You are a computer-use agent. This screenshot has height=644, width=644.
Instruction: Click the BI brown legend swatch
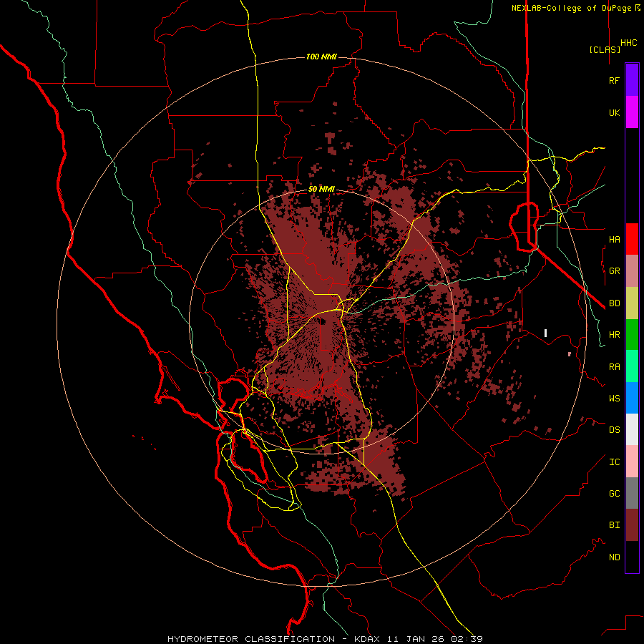point(632,525)
